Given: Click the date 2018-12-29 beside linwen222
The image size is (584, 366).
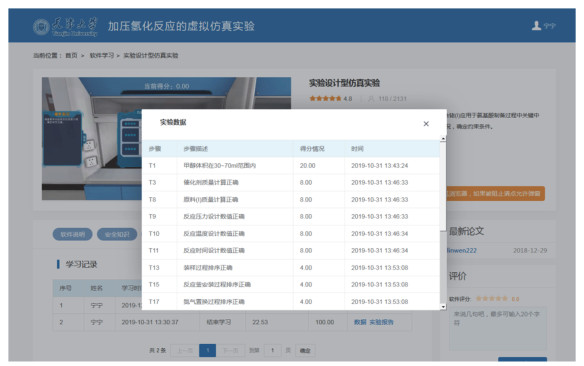Looking at the screenshot, I should coord(530,251).
